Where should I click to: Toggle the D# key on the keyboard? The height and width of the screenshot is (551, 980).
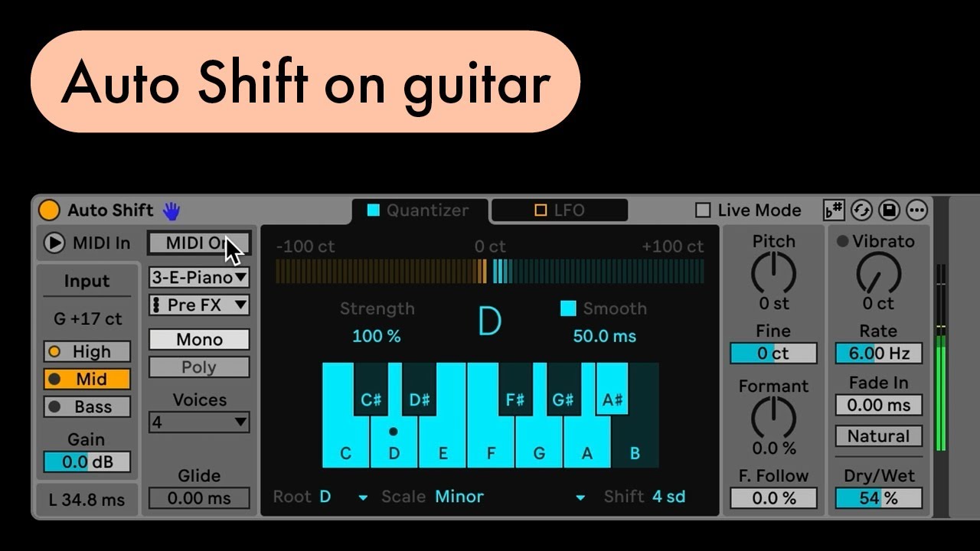tap(419, 389)
